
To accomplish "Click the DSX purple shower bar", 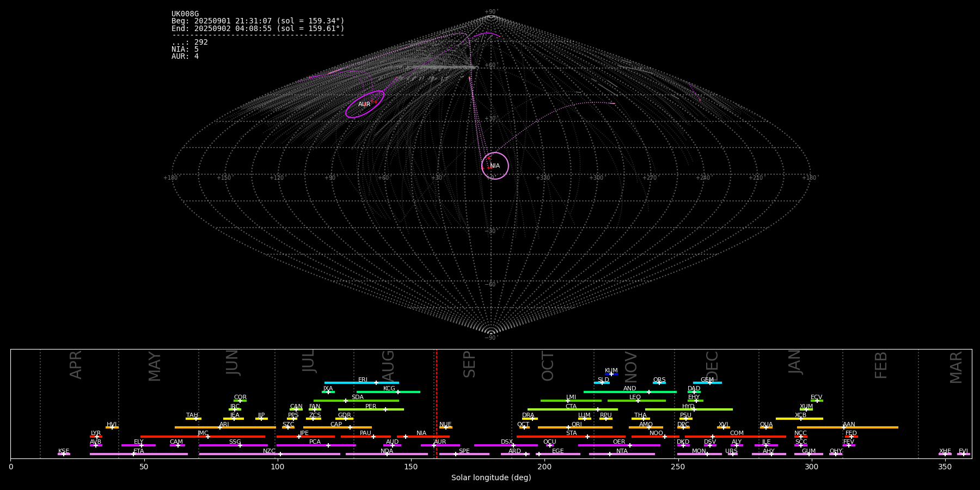I will tap(506, 445).
